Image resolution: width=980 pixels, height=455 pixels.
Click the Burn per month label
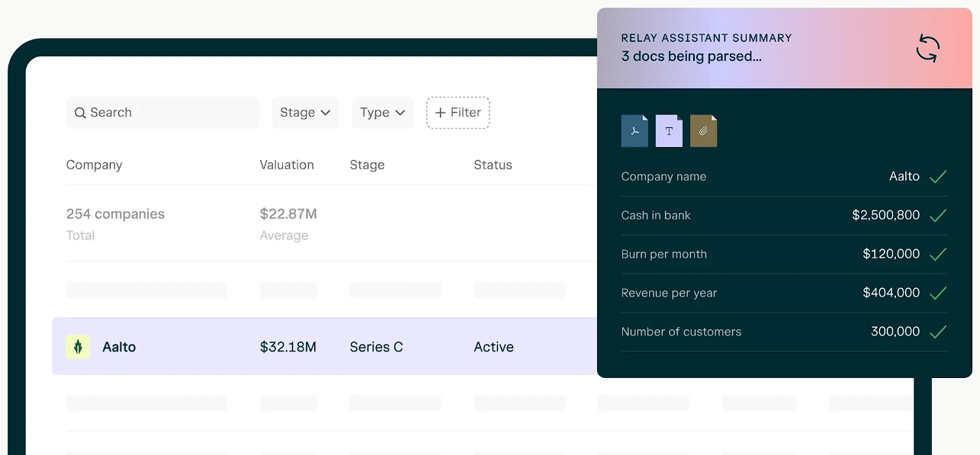tap(664, 255)
